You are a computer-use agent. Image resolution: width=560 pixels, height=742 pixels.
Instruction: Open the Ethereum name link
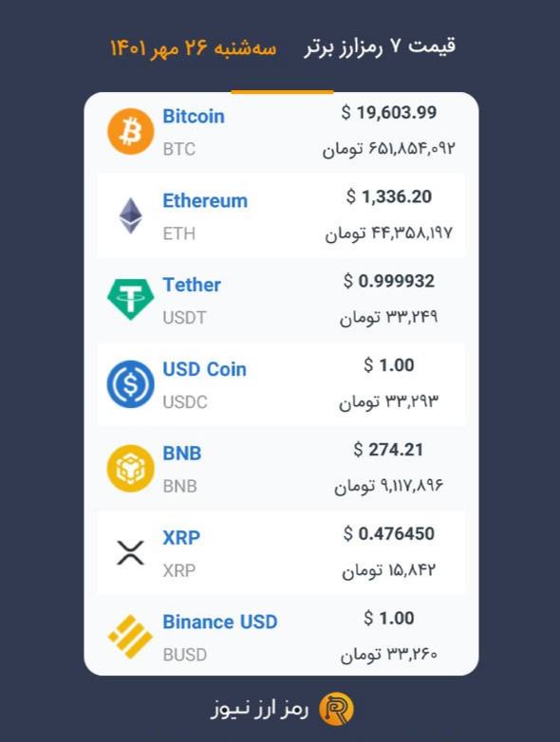click(205, 200)
